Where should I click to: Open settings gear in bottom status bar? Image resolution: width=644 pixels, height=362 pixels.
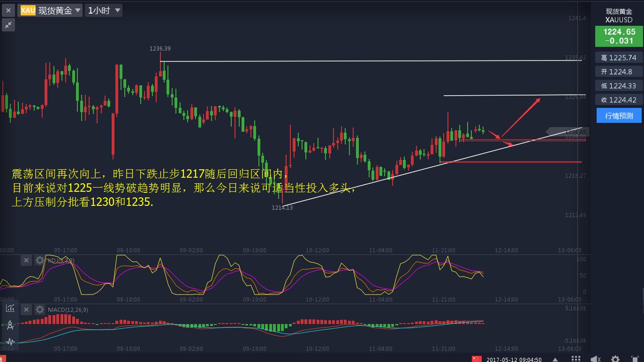tap(615, 359)
